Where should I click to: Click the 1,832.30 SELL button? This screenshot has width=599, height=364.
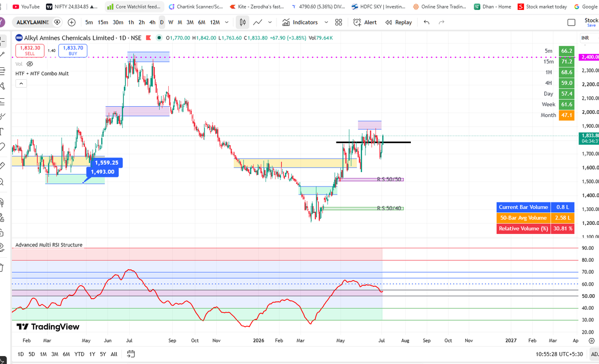point(30,50)
